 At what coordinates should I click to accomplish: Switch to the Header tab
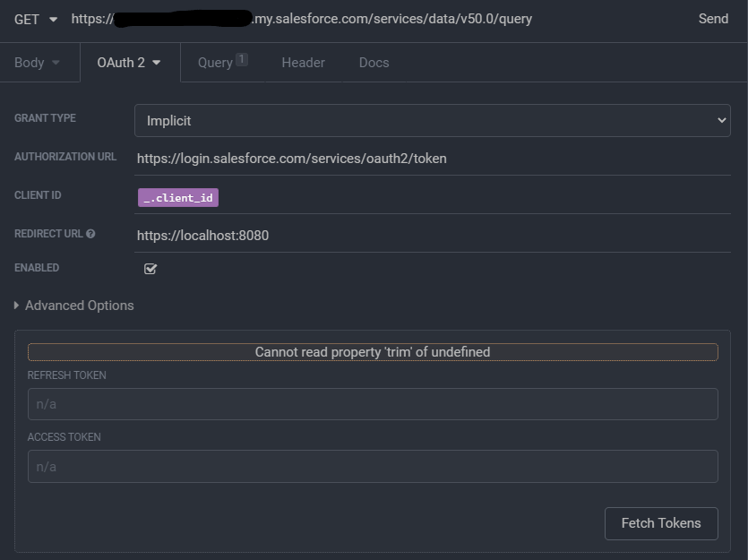point(303,62)
